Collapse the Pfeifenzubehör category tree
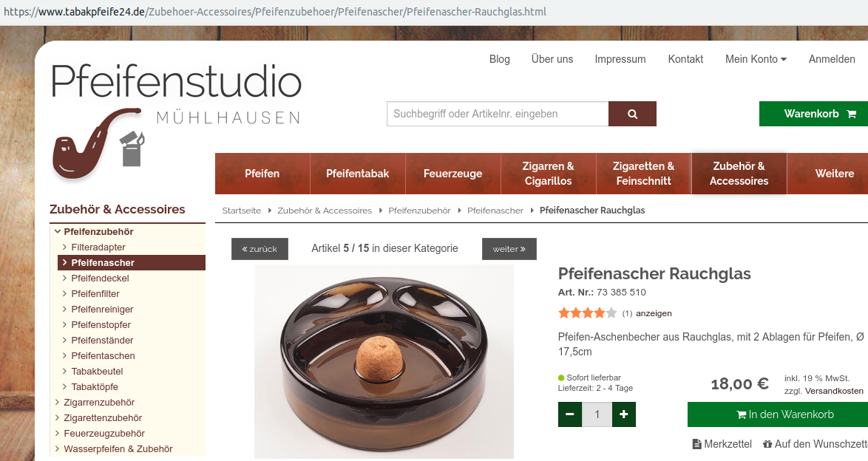This screenshot has width=868, height=461. (x=58, y=232)
